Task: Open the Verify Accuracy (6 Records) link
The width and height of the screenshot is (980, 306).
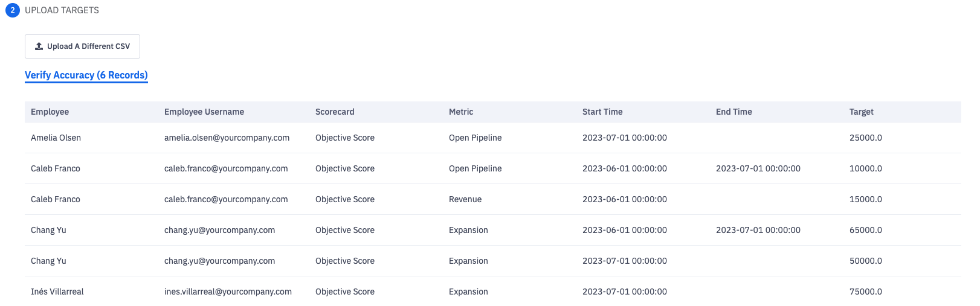Action: coord(86,75)
